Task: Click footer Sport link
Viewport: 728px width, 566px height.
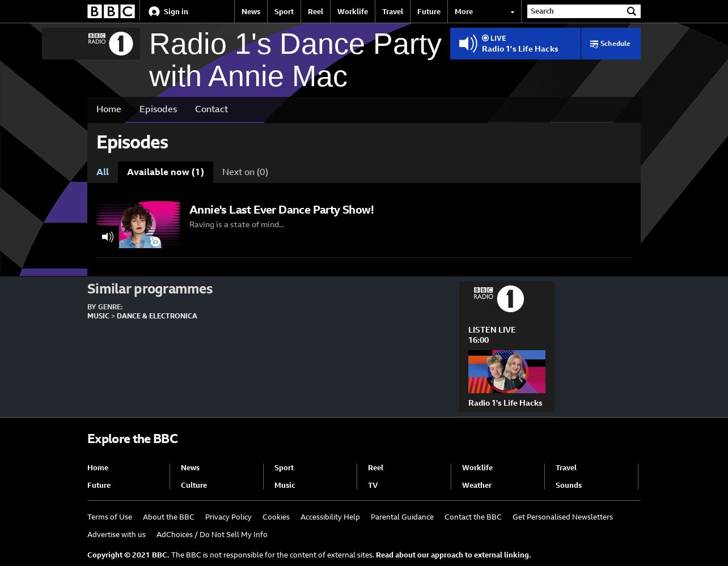Action: tap(284, 467)
